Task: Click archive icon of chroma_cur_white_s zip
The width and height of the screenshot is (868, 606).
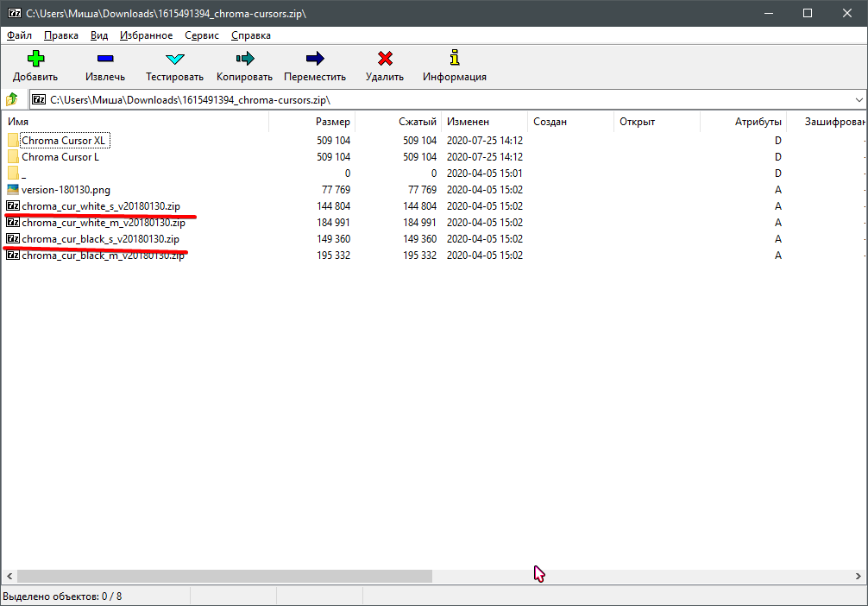Action: (x=13, y=206)
